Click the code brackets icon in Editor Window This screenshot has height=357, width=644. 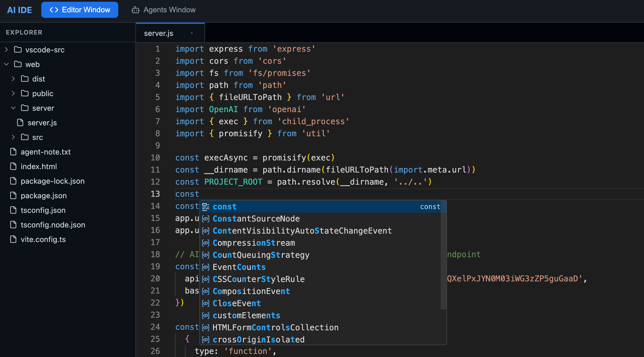(54, 10)
